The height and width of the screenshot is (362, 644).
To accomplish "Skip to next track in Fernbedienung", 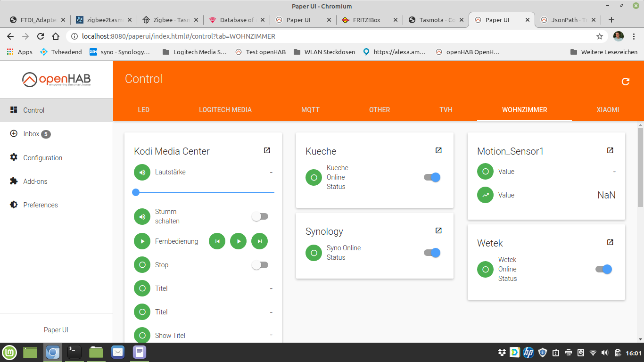I will pos(259,241).
